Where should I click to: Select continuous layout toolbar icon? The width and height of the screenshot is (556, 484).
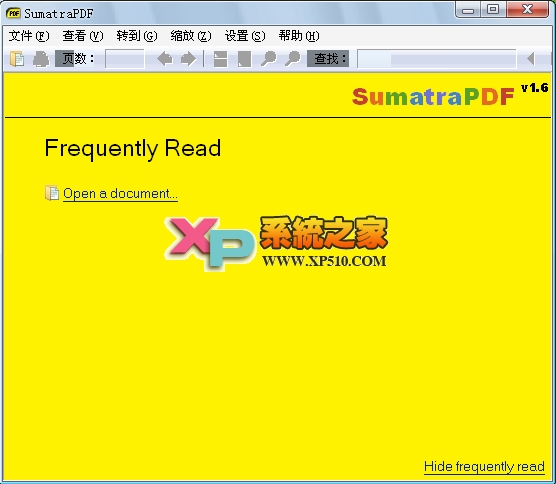click(220, 59)
